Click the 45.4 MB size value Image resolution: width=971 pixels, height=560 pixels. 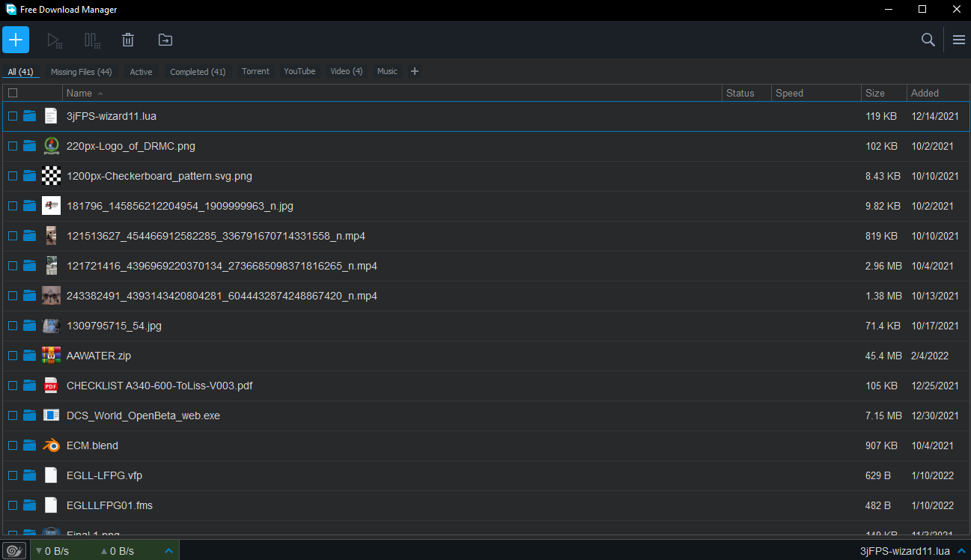point(883,356)
